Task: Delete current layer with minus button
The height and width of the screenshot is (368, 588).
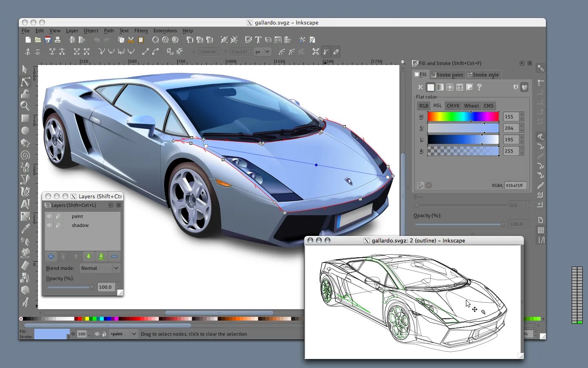Action: point(114,256)
